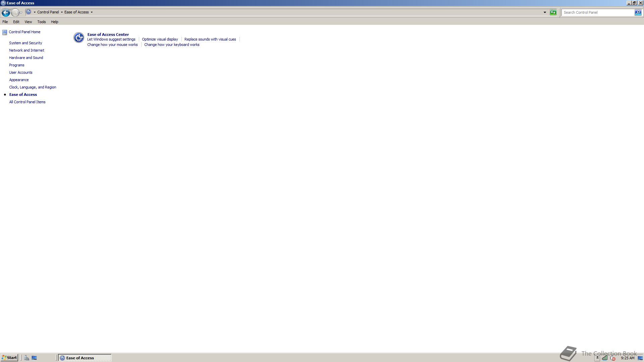This screenshot has height=362, width=644.
Task: Click the Search Control Panel field
Action: (598, 12)
